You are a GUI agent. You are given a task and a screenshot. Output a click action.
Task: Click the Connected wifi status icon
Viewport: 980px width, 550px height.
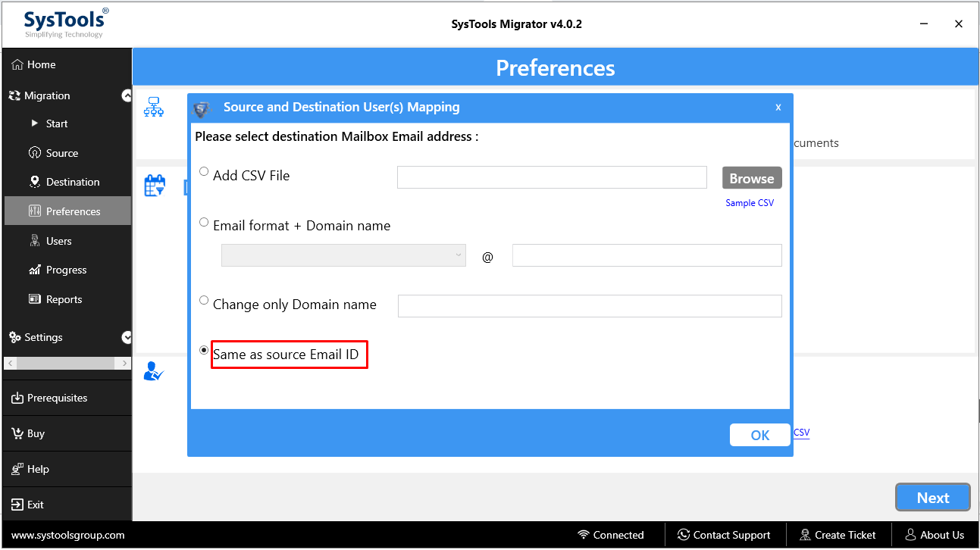tap(584, 535)
